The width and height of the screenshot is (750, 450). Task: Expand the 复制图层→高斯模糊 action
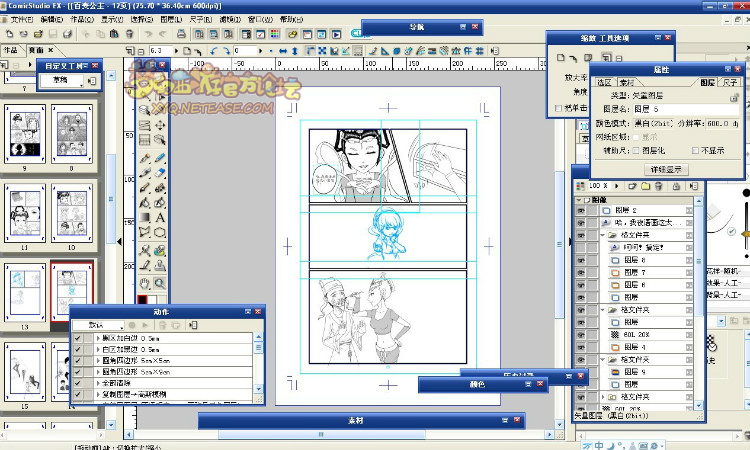[98, 395]
